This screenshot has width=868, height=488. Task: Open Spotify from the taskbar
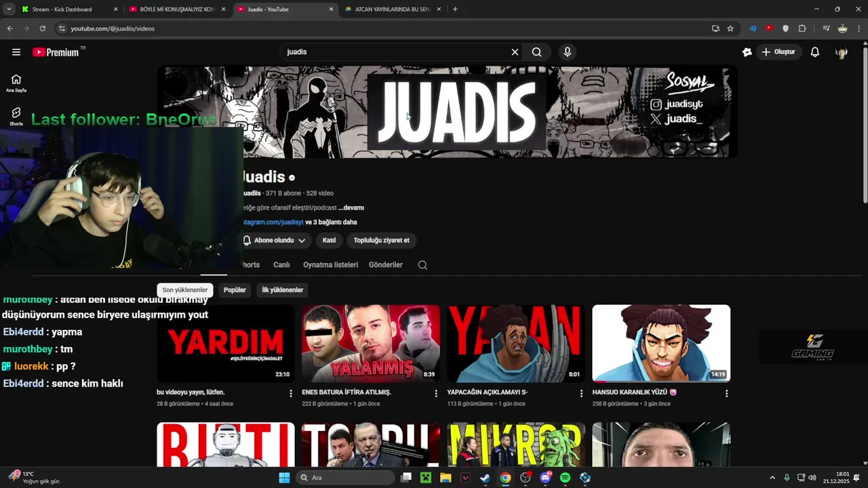point(566,478)
